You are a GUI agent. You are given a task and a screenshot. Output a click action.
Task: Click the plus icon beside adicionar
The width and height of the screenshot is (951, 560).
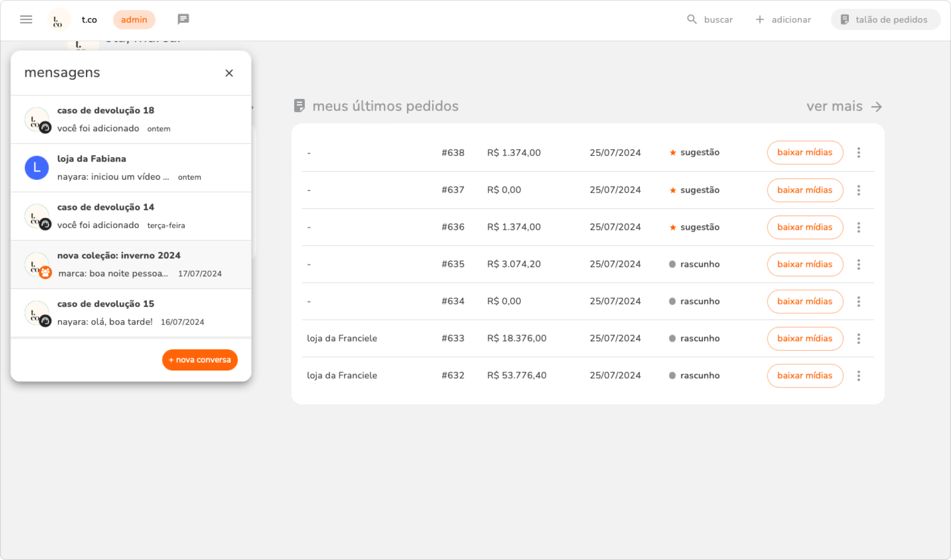[760, 19]
